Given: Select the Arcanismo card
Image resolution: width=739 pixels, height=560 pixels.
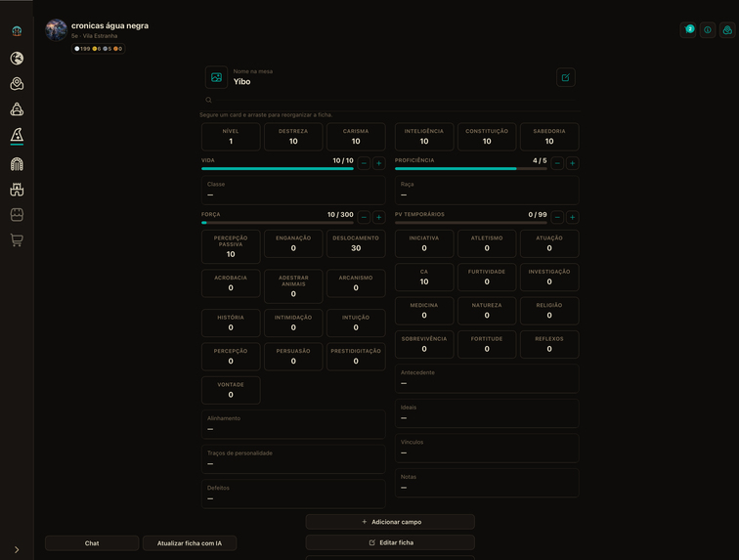Looking at the screenshot, I should (356, 283).
